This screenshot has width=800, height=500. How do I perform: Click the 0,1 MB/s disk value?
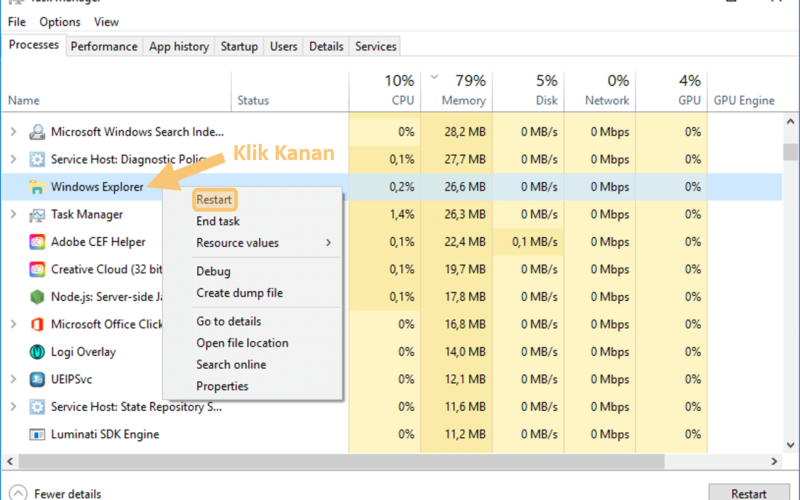point(535,242)
